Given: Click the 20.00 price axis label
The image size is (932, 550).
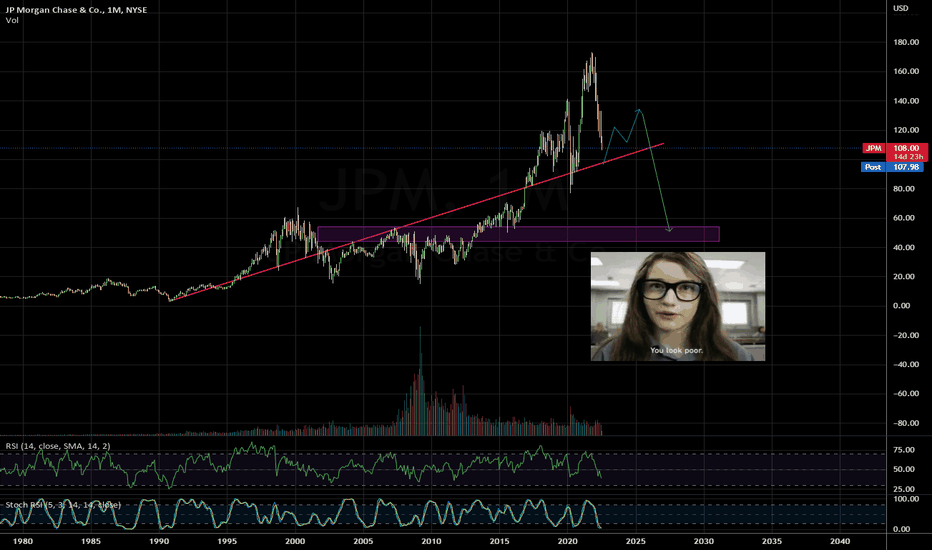Looking at the screenshot, I should click(x=903, y=276).
